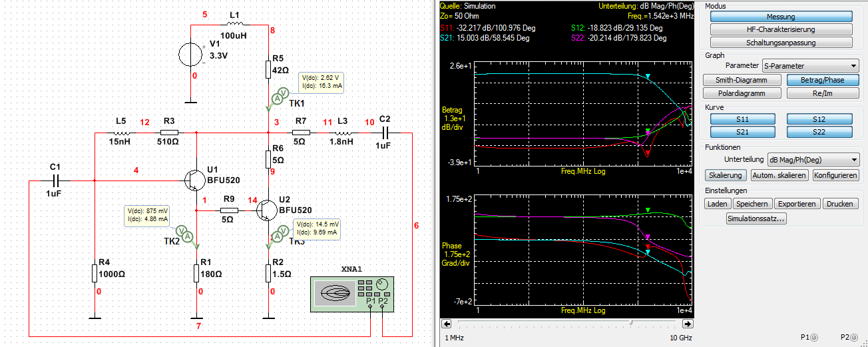Select resistor R5 42Ω
This screenshot has width=868, height=347.
coord(268,69)
